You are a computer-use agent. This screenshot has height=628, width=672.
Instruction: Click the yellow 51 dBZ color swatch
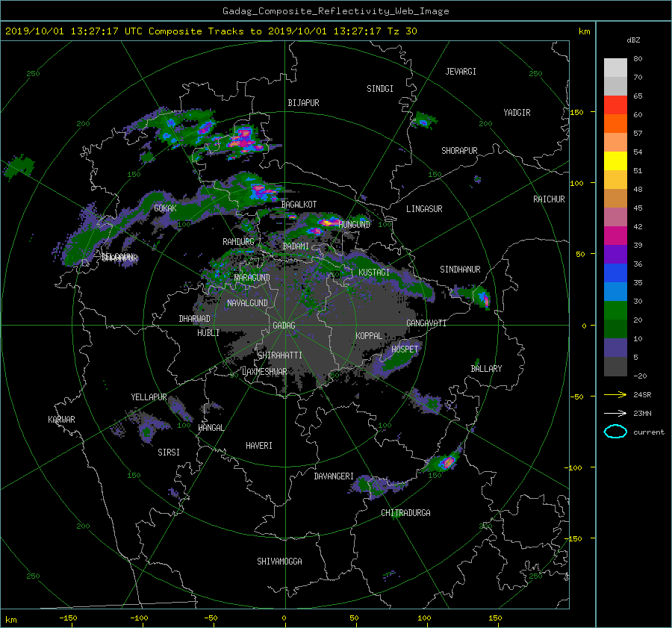[615, 161]
